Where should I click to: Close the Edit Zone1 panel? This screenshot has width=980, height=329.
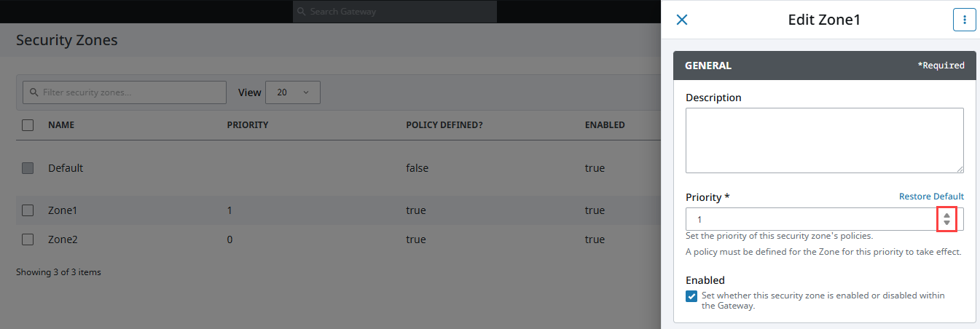(x=682, y=20)
